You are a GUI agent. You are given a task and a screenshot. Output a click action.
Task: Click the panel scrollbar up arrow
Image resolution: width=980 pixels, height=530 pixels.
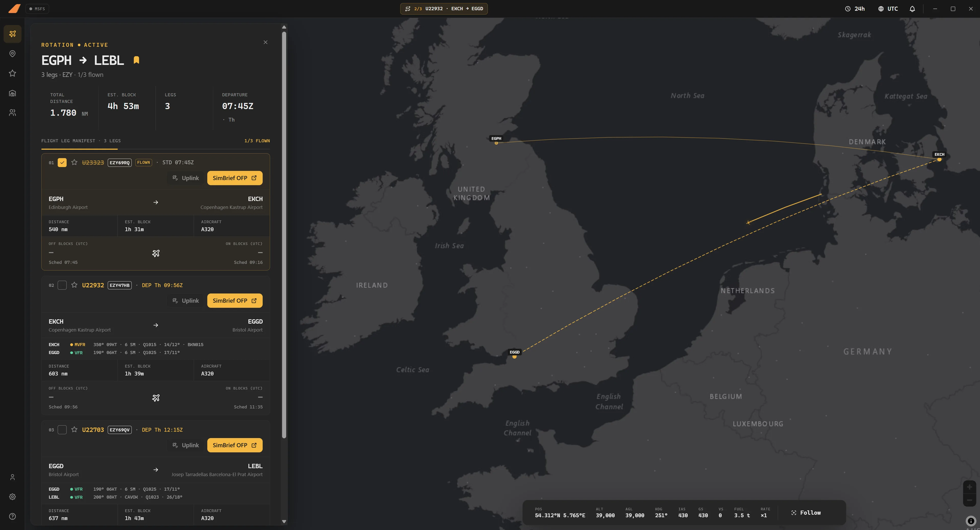pos(284,27)
